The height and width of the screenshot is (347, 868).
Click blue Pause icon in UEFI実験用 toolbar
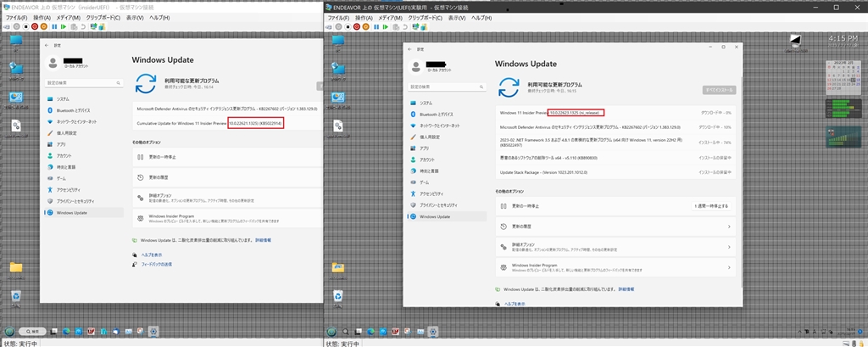[x=377, y=26]
